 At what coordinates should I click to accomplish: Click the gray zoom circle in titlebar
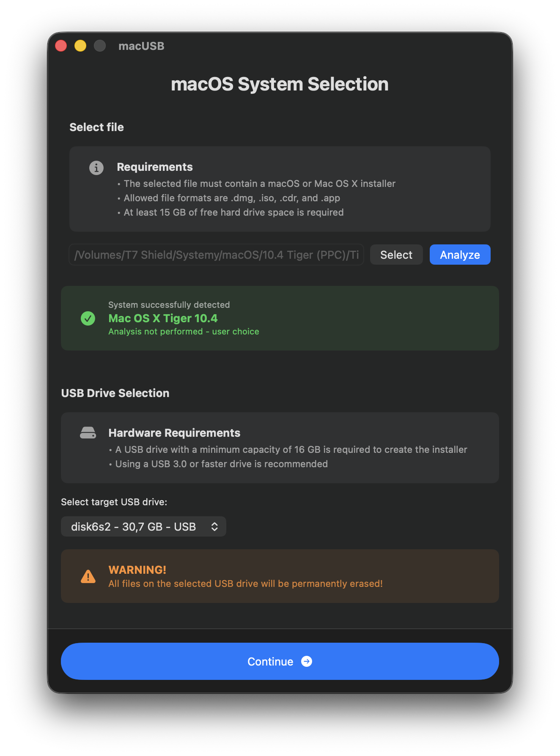100,45
